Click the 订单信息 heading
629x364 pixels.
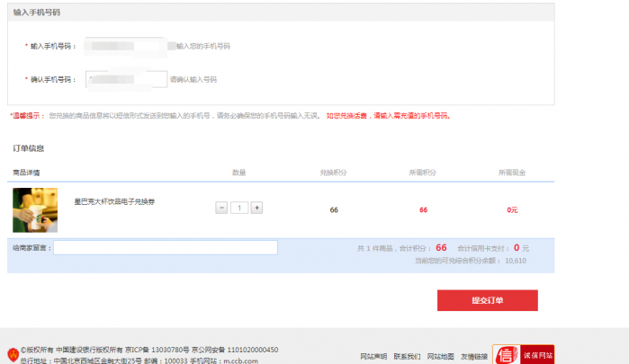[29, 148]
